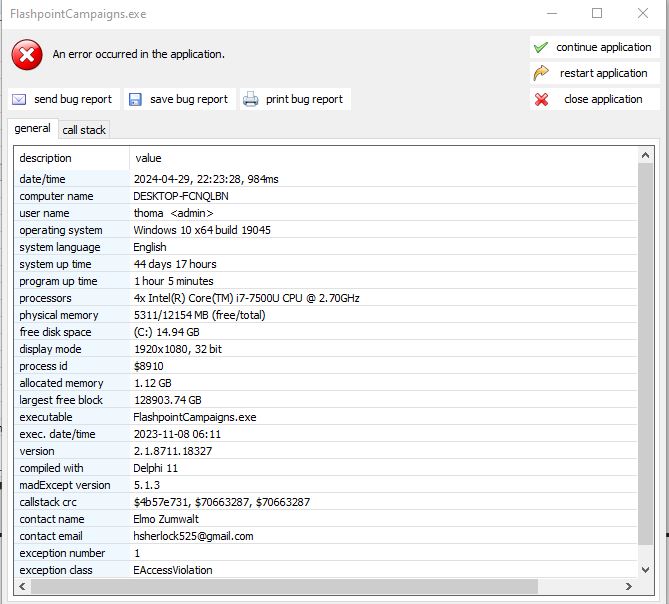Viewport: 669px width, 604px height.
Task: Select the general tab
Action: tap(32, 128)
